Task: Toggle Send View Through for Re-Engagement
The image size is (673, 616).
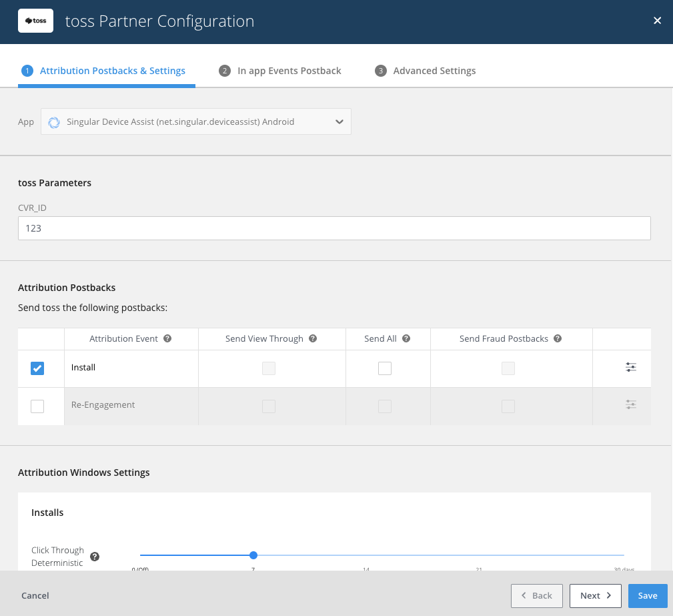Action: (269, 406)
